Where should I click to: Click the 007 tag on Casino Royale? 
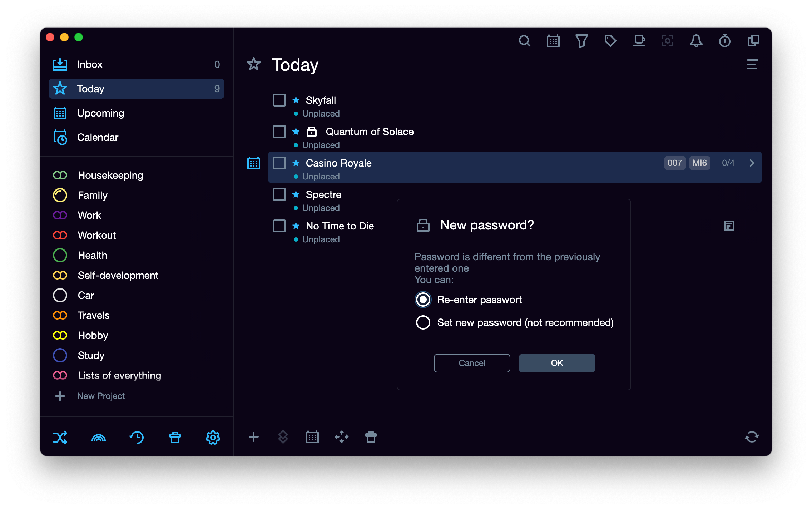tap(675, 163)
